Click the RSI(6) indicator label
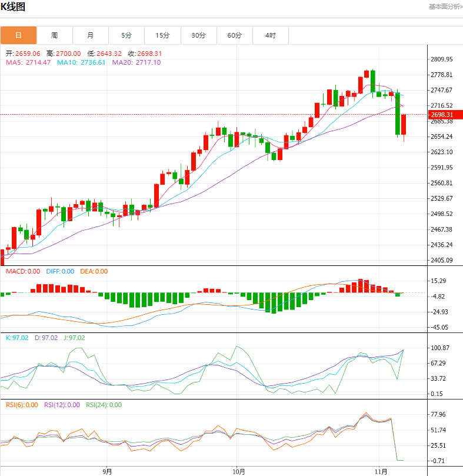The height and width of the screenshot is (476, 463). click(21, 405)
